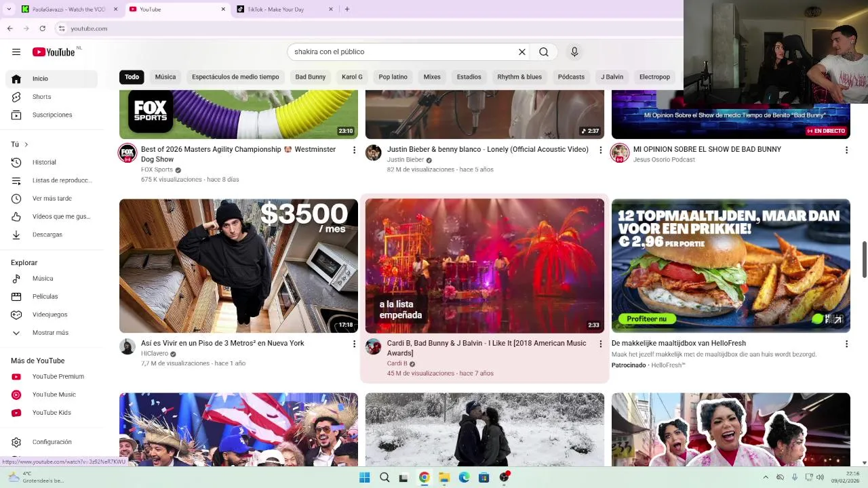This screenshot has width=868, height=488.
Task: Open Windows taskbar search
Action: pos(384,477)
